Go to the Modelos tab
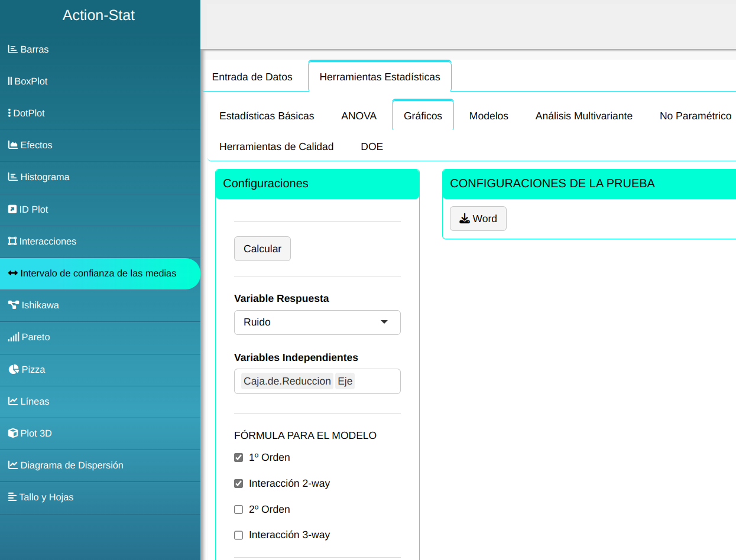The width and height of the screenshot is (736, 560). pos(488,116)
